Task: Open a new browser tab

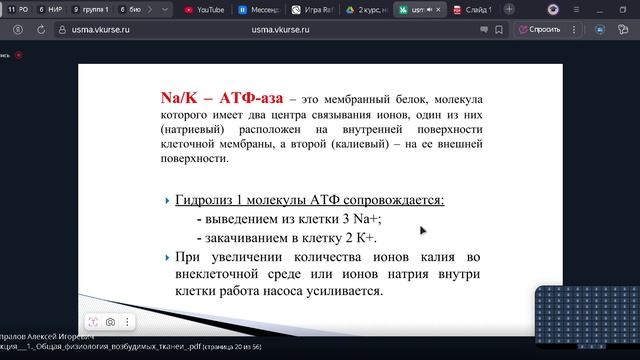Action: click(509, 9)
